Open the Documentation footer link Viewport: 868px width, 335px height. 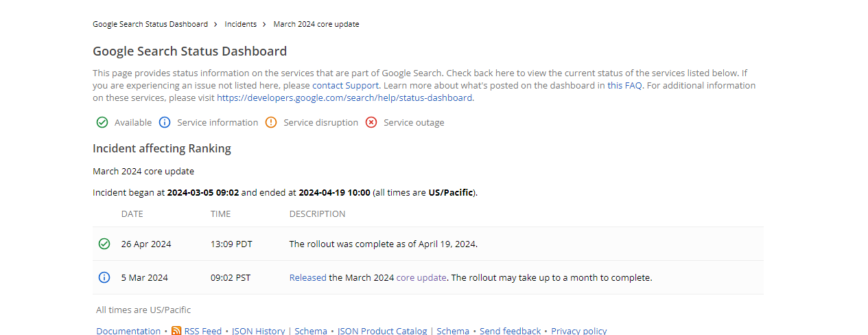click(128, 331)
